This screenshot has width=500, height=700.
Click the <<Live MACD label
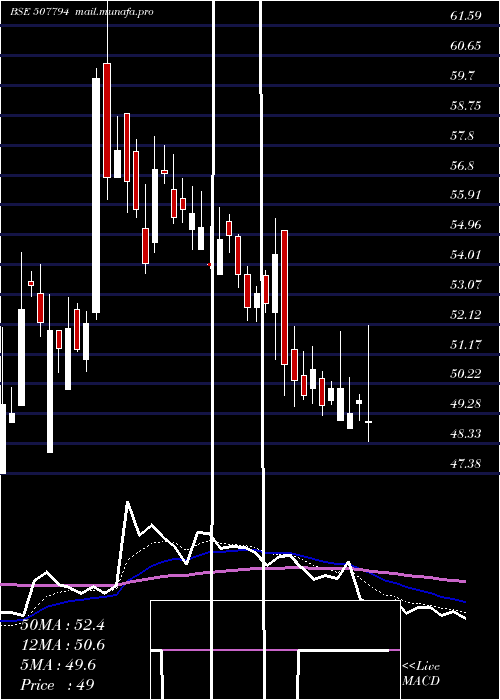pyautogui.click(x=421, y=674)
